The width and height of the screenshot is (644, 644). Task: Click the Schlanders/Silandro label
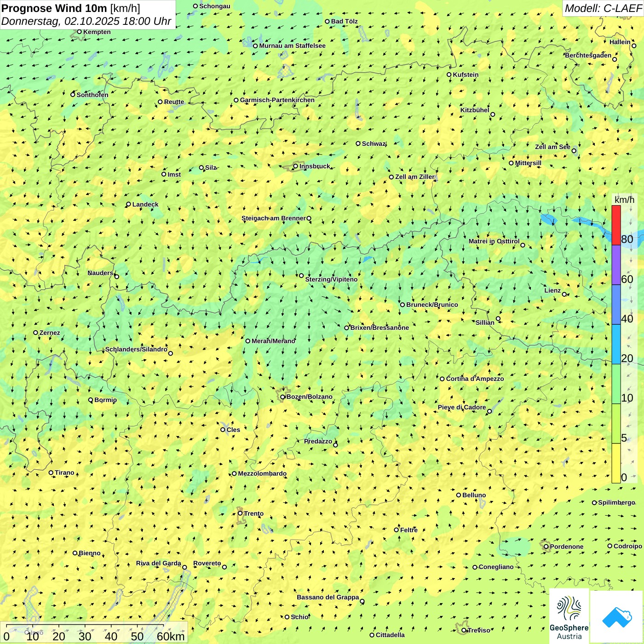tap(136, 349)
